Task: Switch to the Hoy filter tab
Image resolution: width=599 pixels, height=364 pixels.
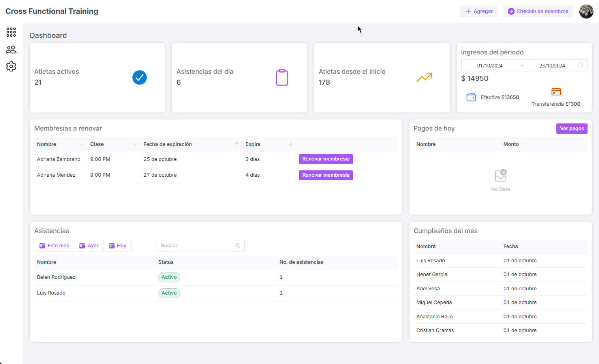Action: (117, 245)
